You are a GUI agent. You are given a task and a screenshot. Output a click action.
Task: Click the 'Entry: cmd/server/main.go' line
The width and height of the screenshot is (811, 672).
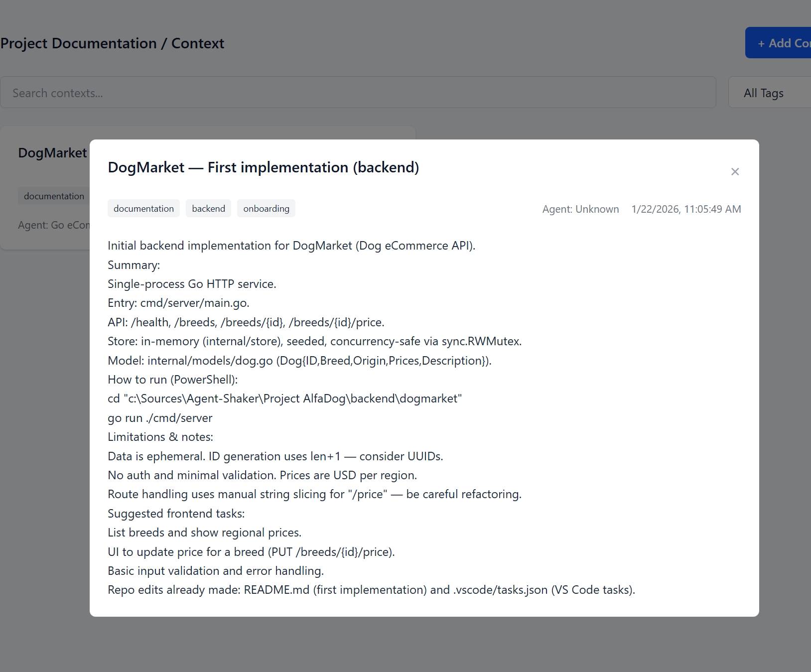pos(178,303)
